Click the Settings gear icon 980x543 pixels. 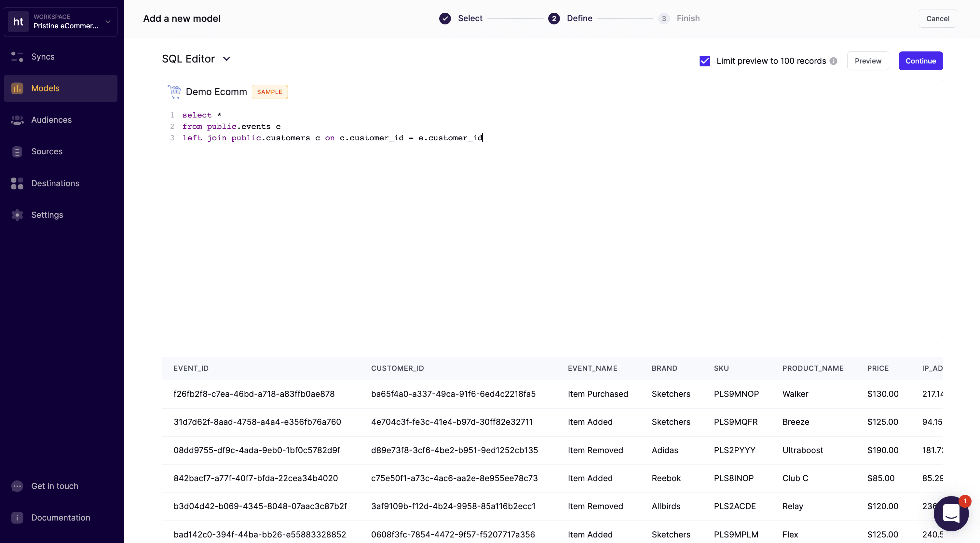[17, 215]
